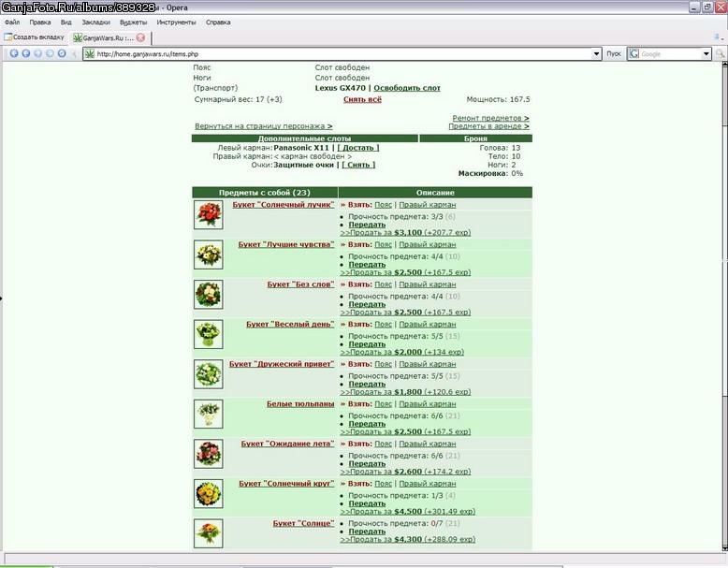Open the Букет "Солнечный лучик" name link
The image size is (728, 568).
(x=284, y=205)
